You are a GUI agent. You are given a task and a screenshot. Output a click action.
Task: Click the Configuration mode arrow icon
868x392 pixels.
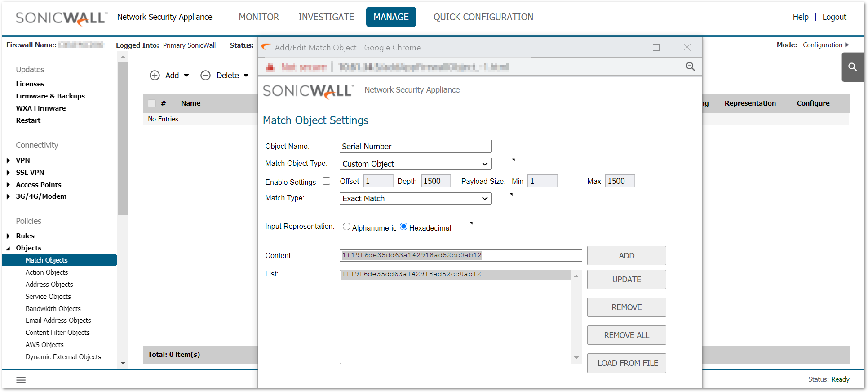coord(847,45)
